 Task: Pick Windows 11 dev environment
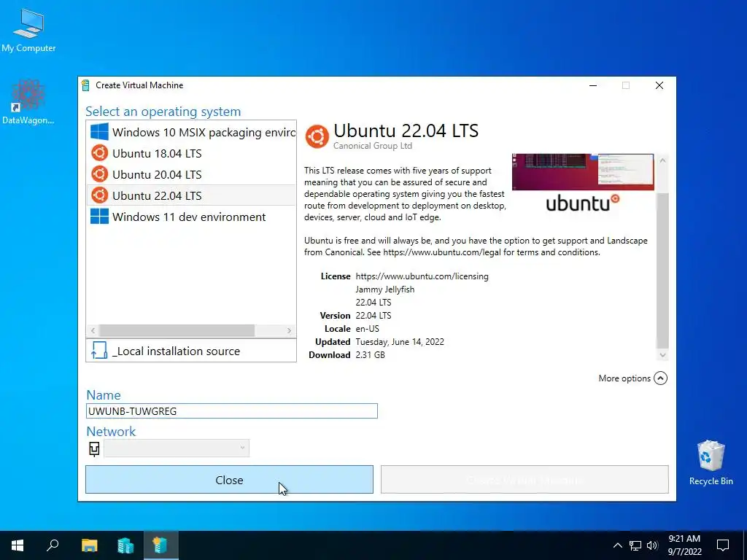tap(191, 217)
